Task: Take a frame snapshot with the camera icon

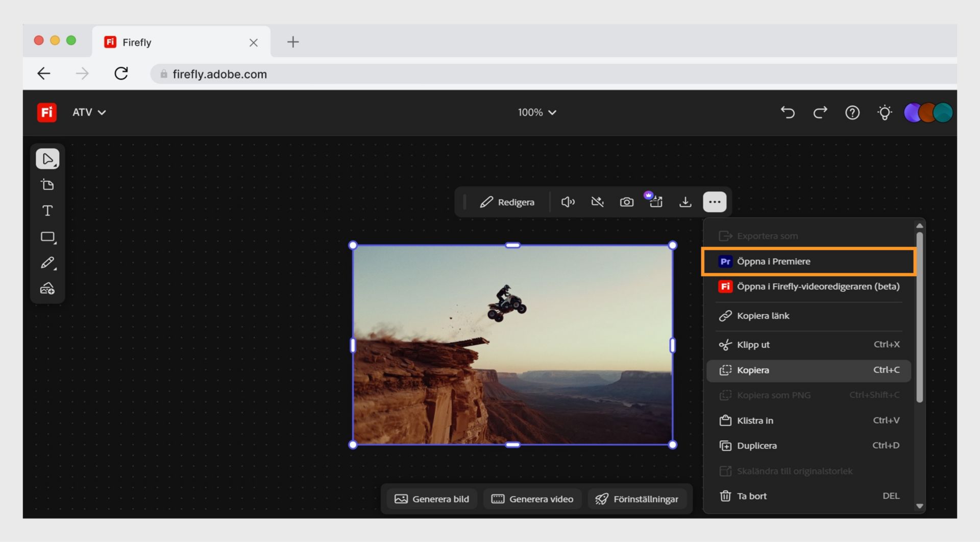Action: pos(627,202)
